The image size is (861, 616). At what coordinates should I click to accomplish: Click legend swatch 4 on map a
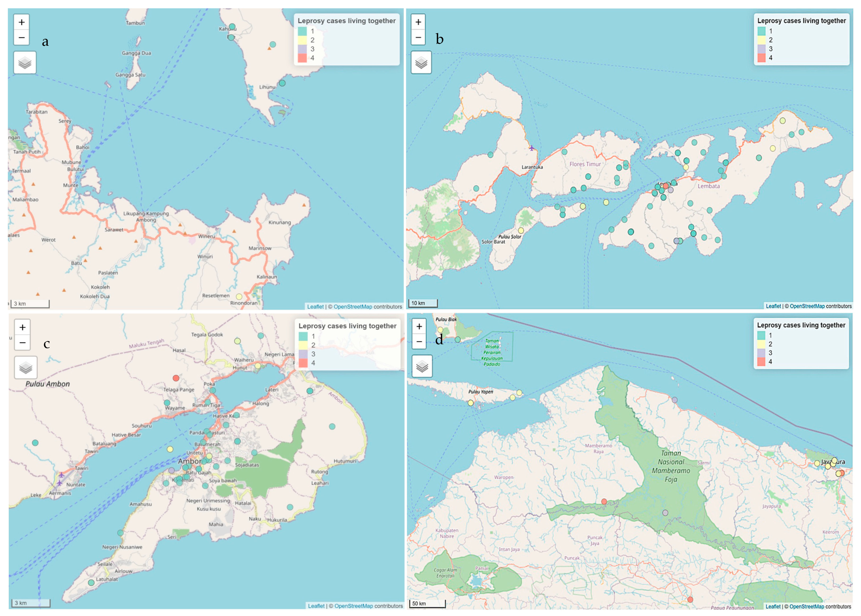[302, 58]
